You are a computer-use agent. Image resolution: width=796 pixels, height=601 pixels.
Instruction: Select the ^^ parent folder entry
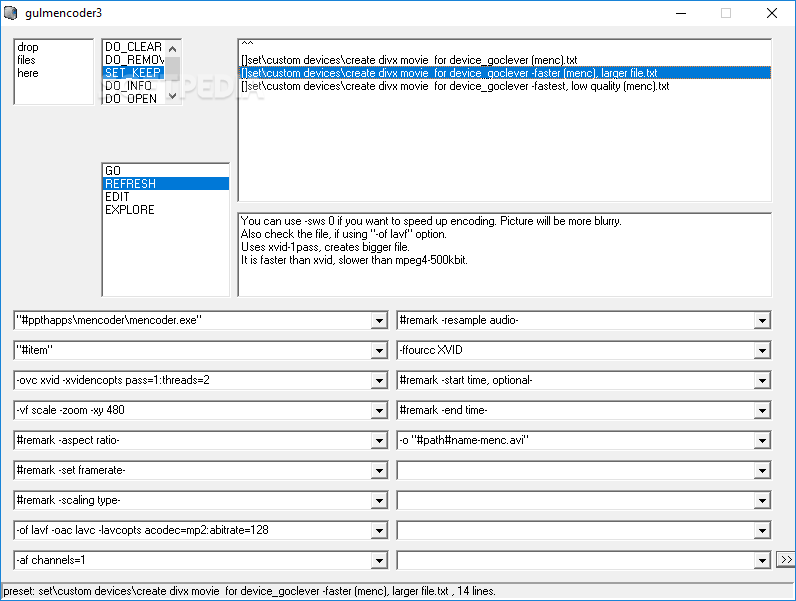point(505,47)
